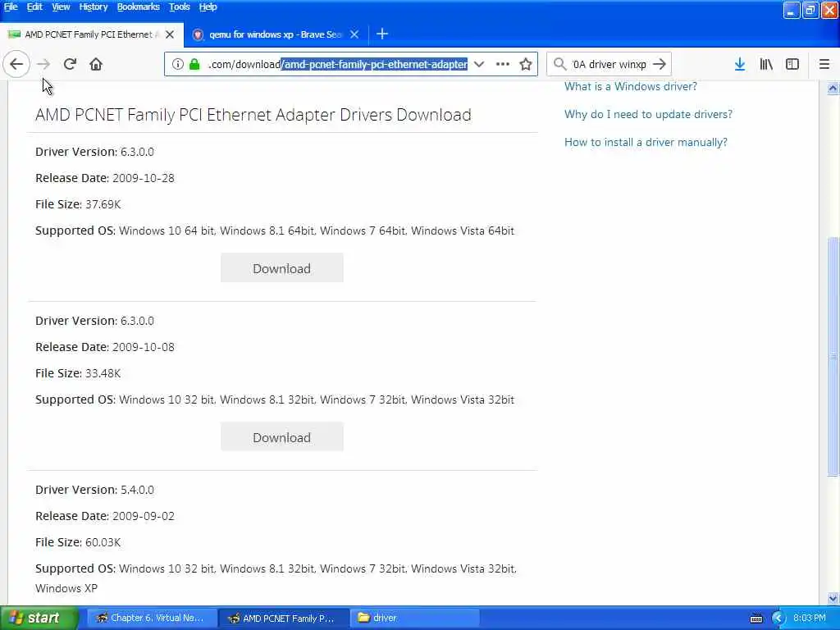Screen dimensions: 840x630
Task: Toggle the sidebar view
Action: tap(792, 64)
